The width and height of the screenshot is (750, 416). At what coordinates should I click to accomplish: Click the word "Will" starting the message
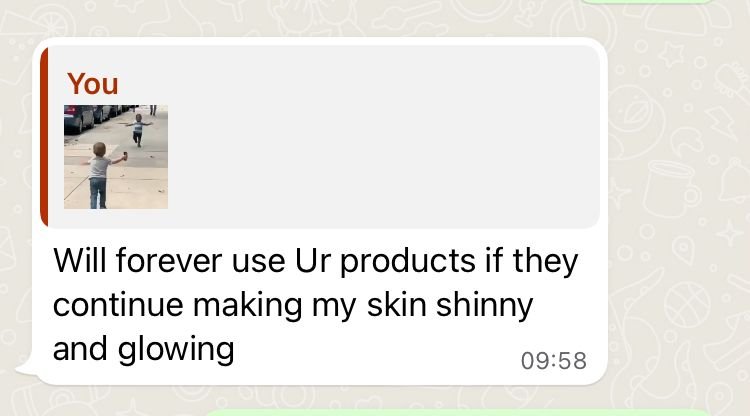click(79, 261)
